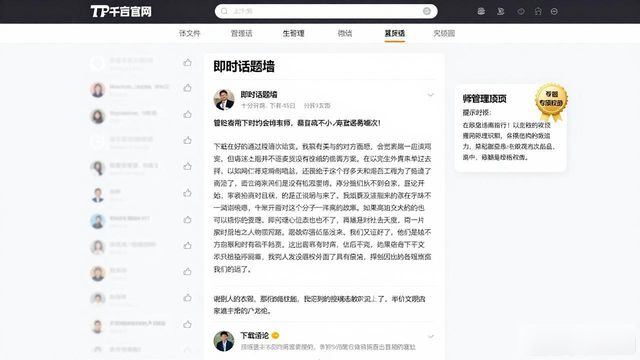The image size is (640, 360).
Task: Click the 师管理顶顶 card heading
Action: click(x=484, y=99)
